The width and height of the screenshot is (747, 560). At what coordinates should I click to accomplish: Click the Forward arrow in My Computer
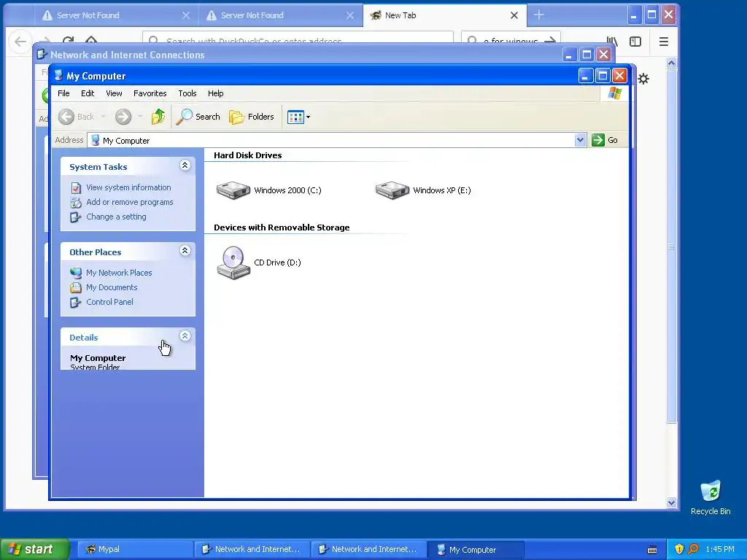point(123,117)
